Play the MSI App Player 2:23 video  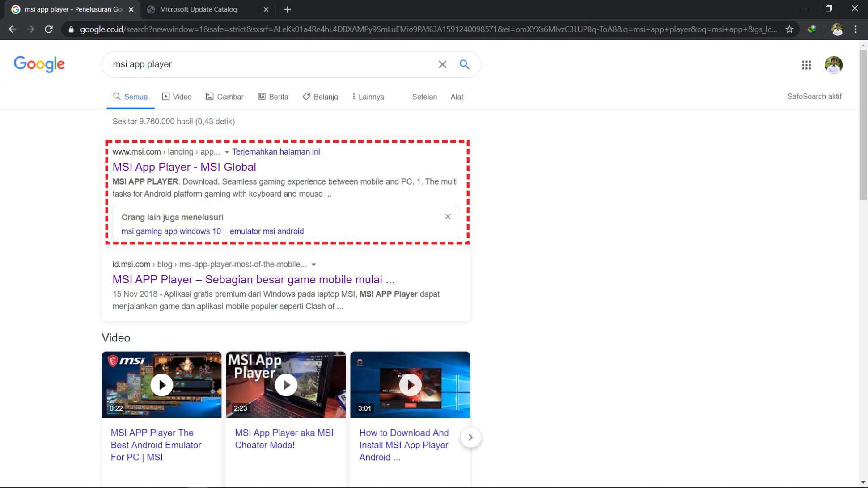tap(286, 385)
